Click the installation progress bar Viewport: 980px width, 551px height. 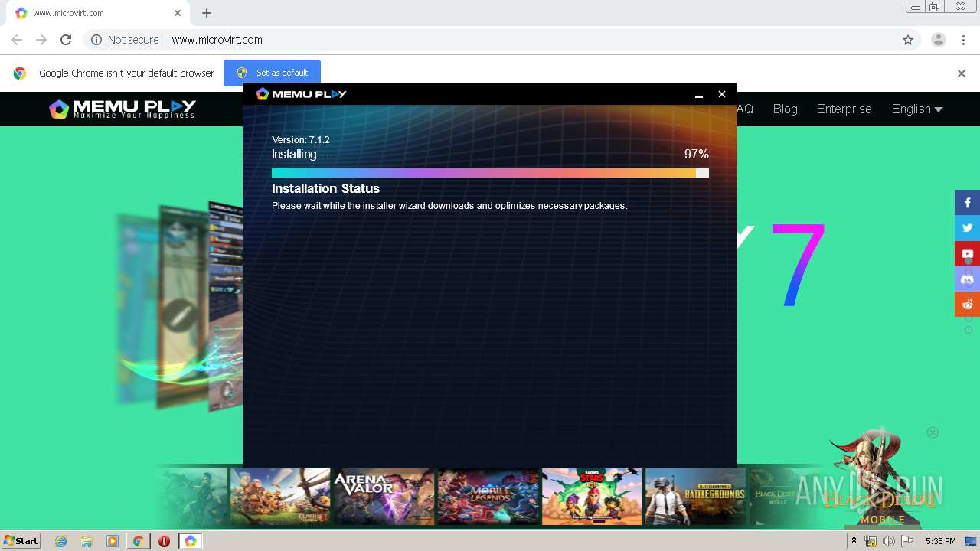click(x=490, y=173)
